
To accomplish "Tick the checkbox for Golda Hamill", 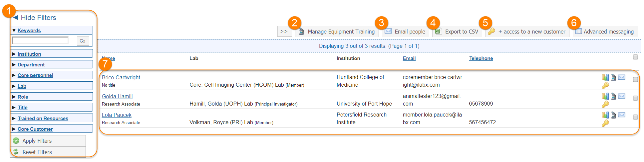I will point(635,98).
